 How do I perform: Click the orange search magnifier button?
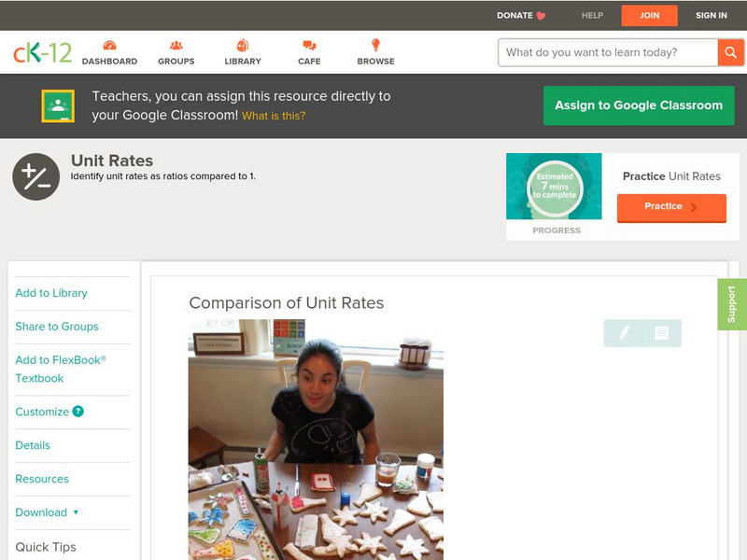[x=730, y=52]
